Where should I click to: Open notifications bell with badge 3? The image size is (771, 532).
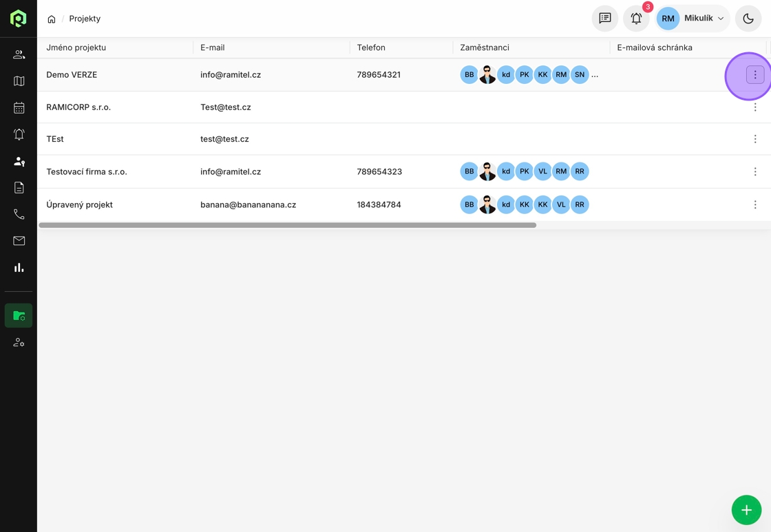point(636,19)
